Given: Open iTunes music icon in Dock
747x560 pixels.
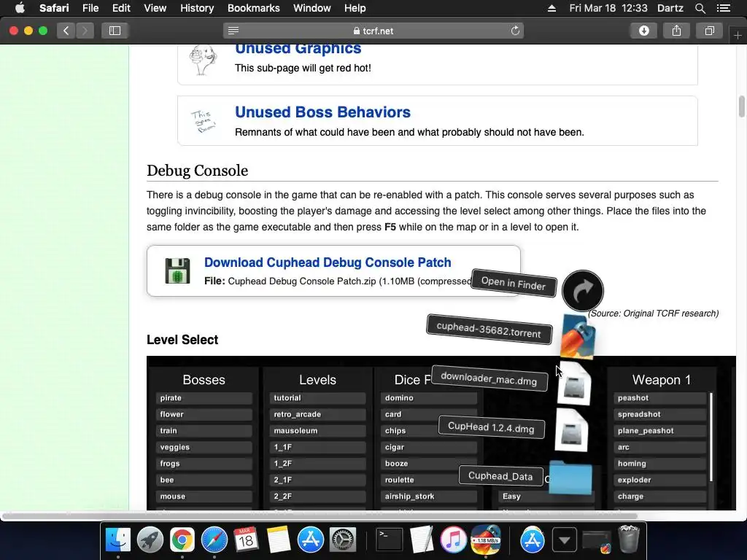Looking at the screenshot, I should pos(453,540).
